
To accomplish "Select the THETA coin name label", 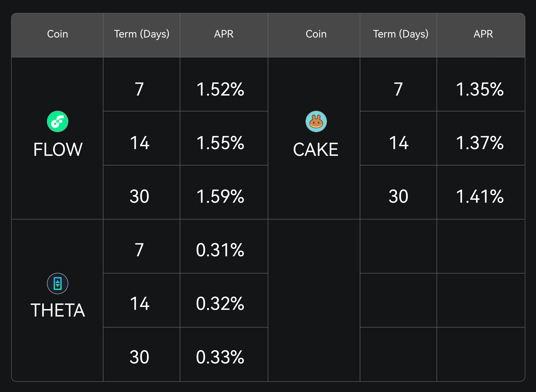I will (58, 310).
